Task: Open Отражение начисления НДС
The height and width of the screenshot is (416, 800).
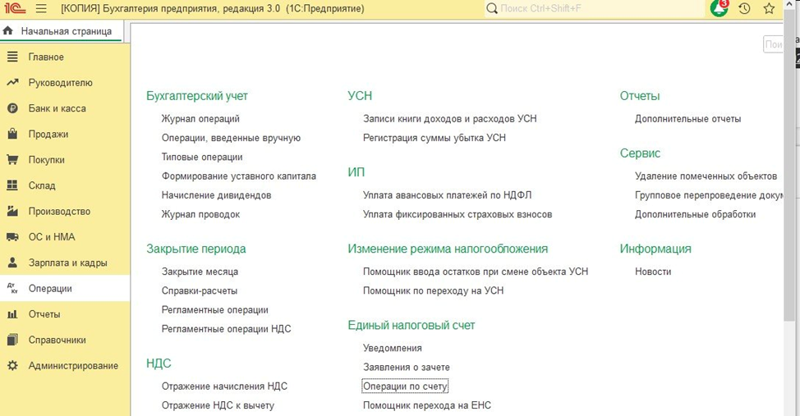Action: 224,386
